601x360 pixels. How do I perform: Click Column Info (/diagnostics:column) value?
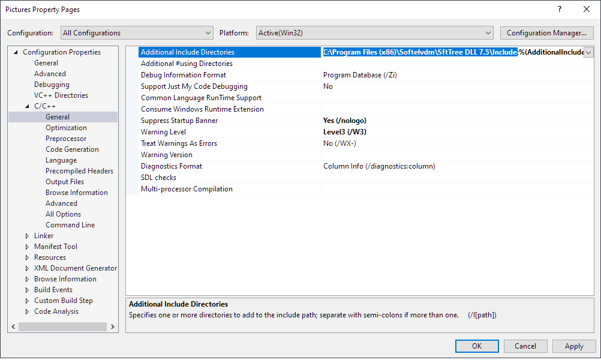379,166
